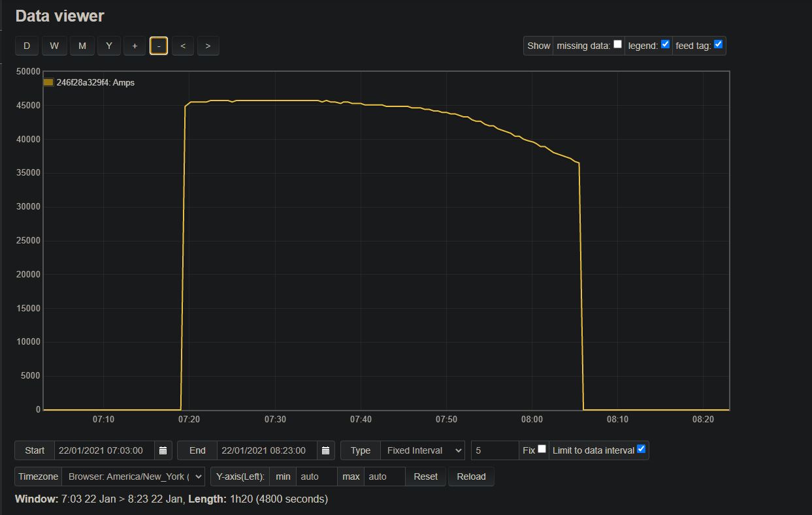The height and width of the screenshot is (515, 812).
Task: Switch to Day view with D button
Action: click(27, 46)
